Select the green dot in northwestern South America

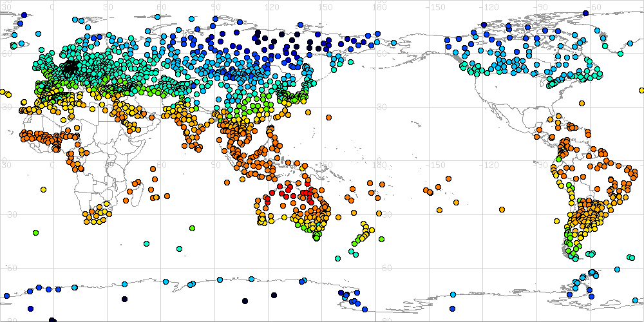[x=558, y=159]
